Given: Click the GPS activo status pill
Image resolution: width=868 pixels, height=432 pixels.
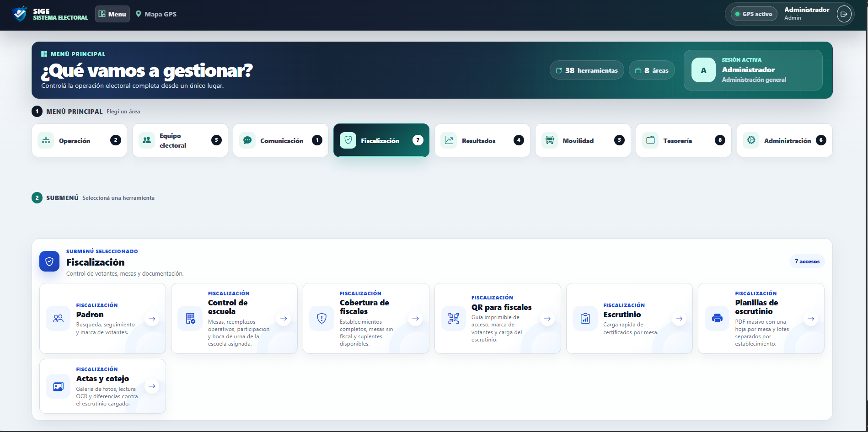Looking at the screenshot, I should [754, 14].
